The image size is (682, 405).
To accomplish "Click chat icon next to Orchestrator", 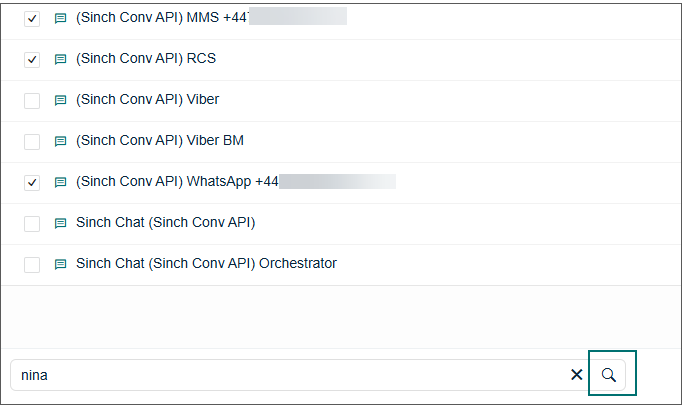I will (60, 264).
